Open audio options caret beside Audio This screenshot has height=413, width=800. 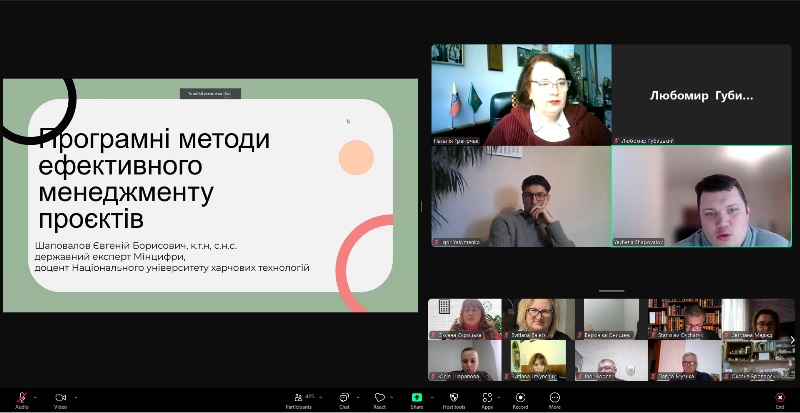pyautogui.click(x=35, y=397)
